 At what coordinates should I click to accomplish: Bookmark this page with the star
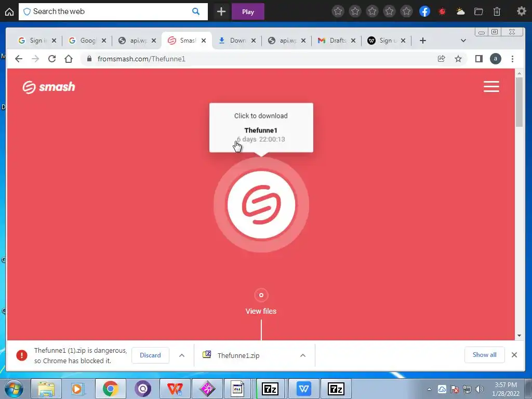click(x=458, y=59)
